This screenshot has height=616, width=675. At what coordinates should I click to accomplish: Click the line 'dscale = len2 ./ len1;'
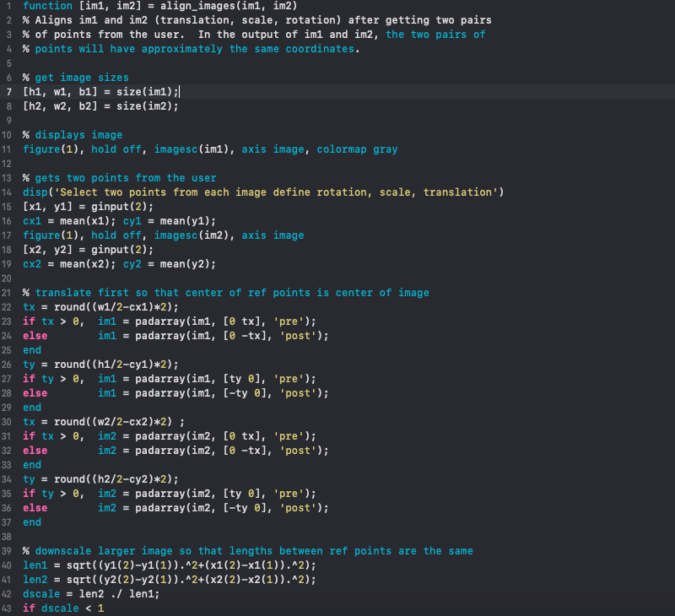tap(91, 594)
